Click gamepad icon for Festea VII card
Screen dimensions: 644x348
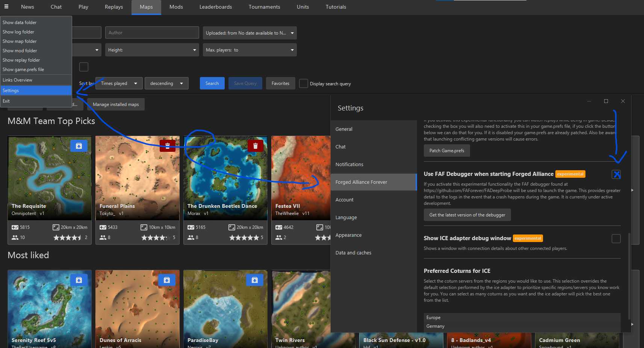[x=279, y=227]
